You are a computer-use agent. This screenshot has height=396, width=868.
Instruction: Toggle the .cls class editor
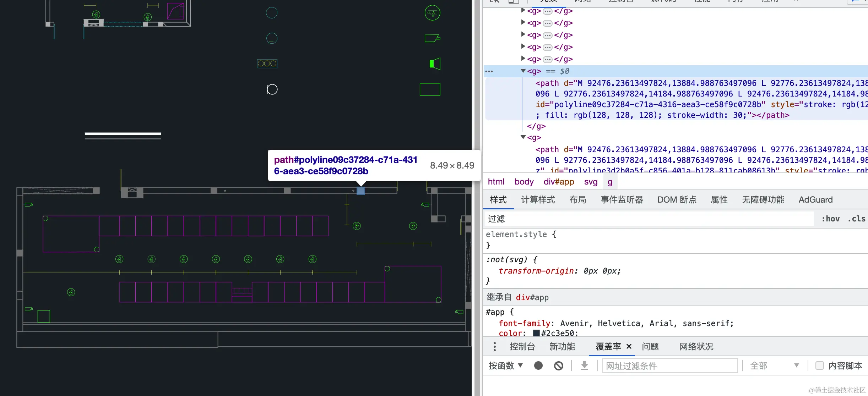click(x=856, y=219)
